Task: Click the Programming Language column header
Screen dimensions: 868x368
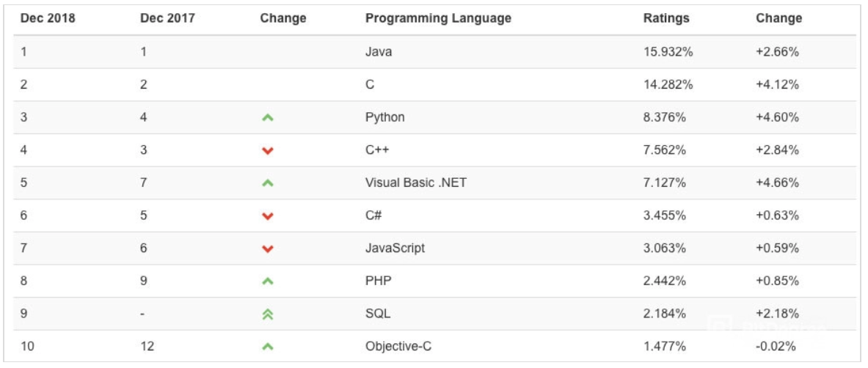Action: 439,18
